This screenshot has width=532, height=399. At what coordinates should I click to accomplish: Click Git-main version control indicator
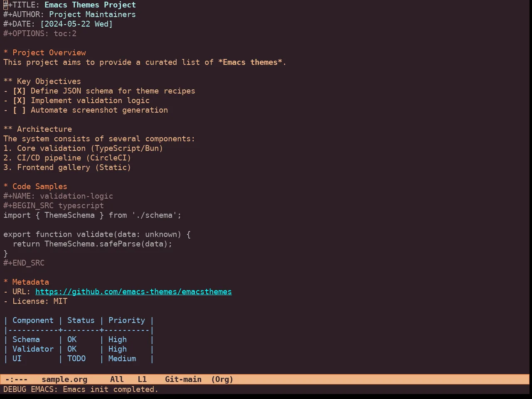click(183, 379)
